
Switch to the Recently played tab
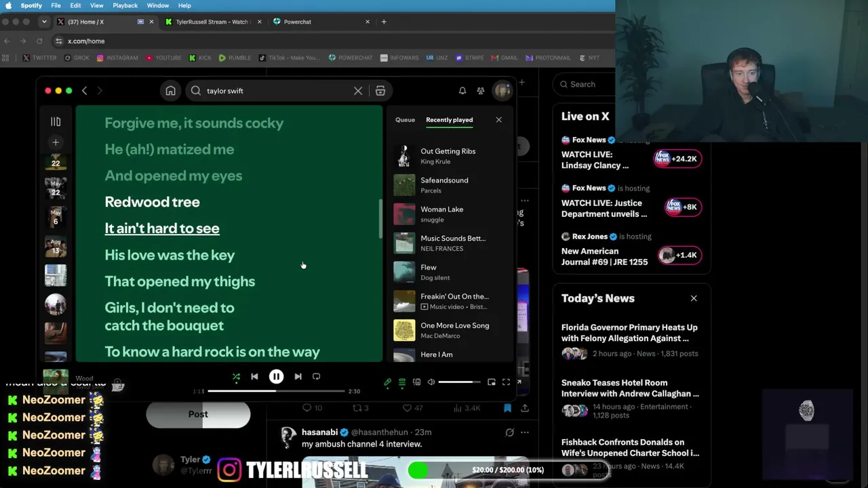[x=450, y=120]
